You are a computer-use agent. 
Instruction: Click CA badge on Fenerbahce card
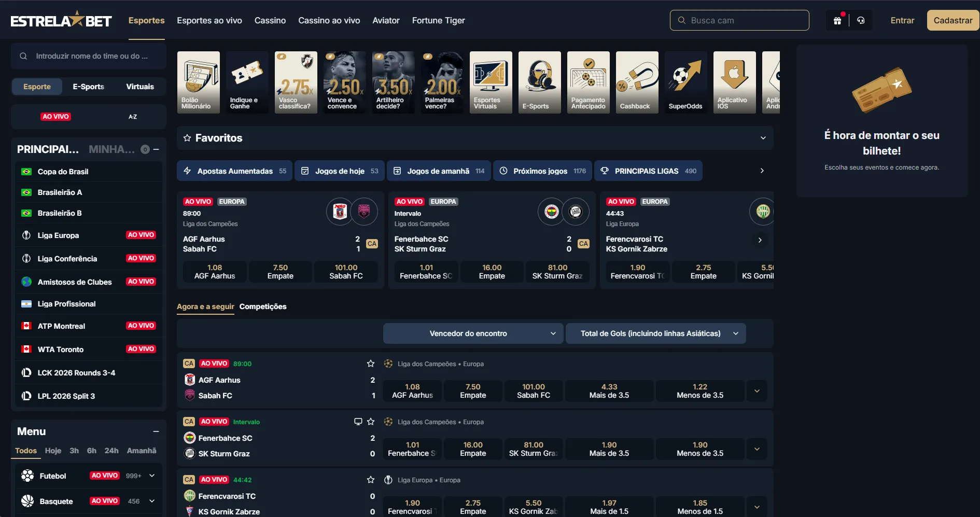click(x=584, y=244)
